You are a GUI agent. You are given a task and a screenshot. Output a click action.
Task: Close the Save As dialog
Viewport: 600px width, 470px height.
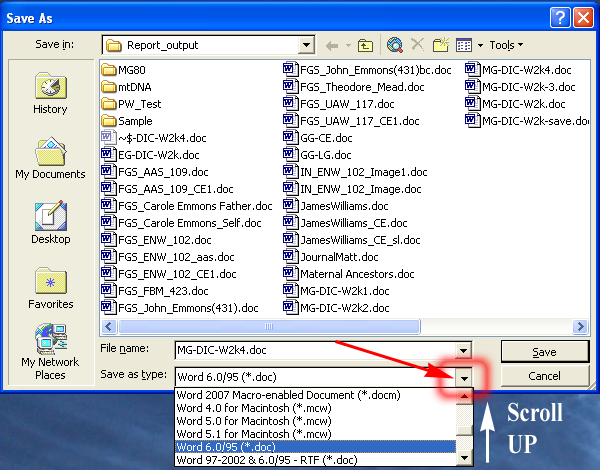coord(583,18)
